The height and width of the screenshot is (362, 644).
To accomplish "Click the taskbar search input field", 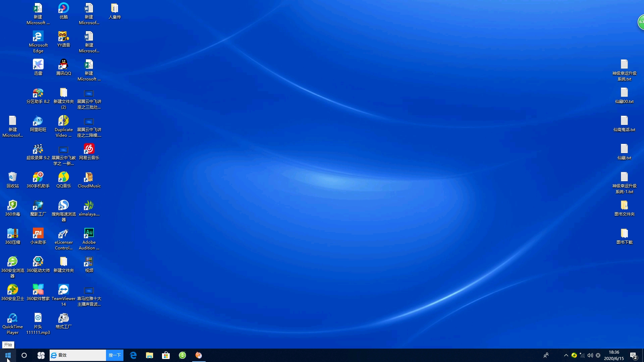I will [x=78, y=355].
